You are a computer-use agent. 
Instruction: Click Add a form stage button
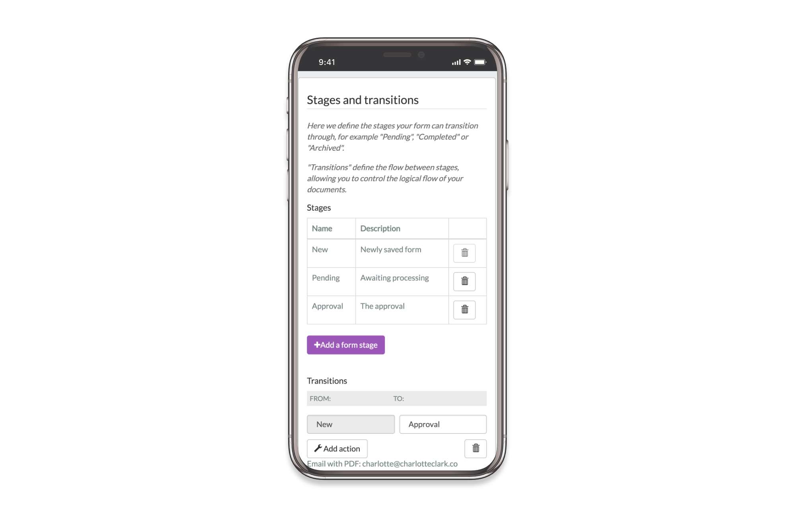(x=345, y=344)
